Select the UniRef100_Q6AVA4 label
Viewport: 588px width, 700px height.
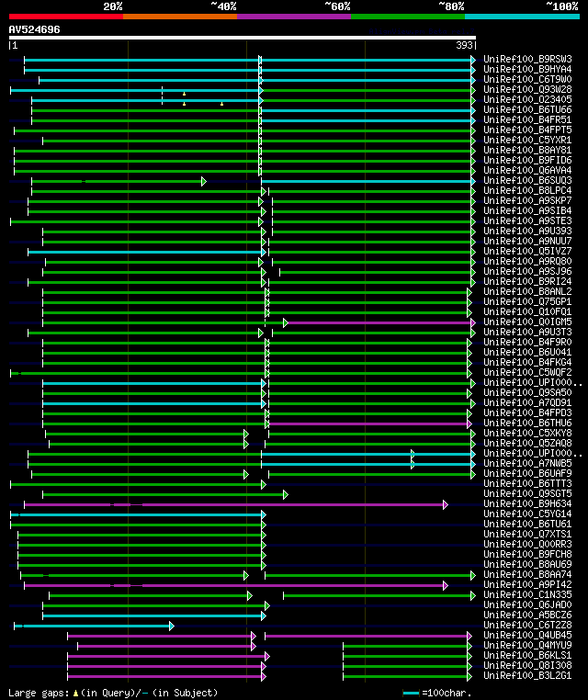(x=527, y=170)
